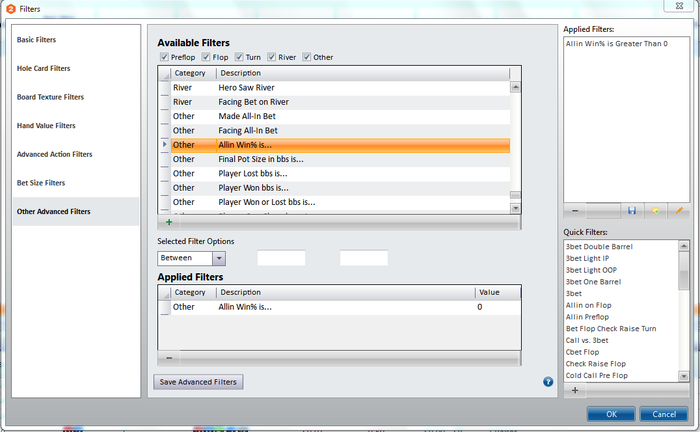The height and width of the screenshot is (432, 700).
Task: Click the minus icon under the right Applied Filters list
Action: click(x=575, y=211)
